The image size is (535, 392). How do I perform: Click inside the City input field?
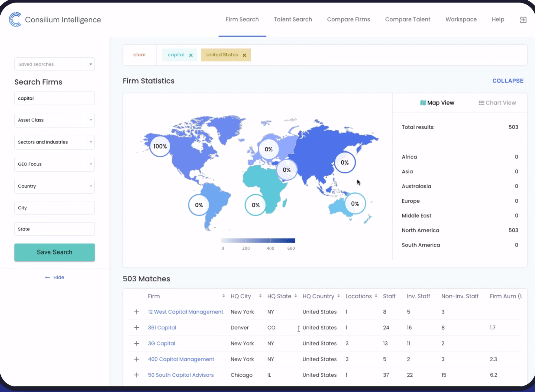coord(54,207)
